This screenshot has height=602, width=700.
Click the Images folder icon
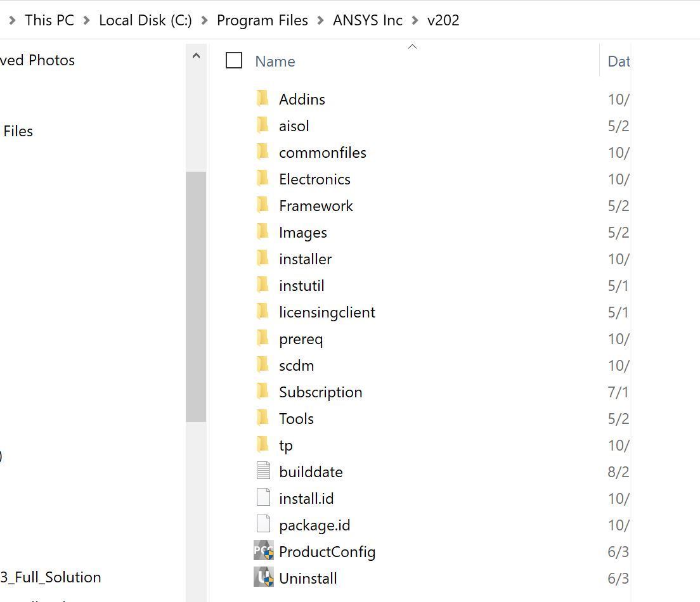point(263,232)
